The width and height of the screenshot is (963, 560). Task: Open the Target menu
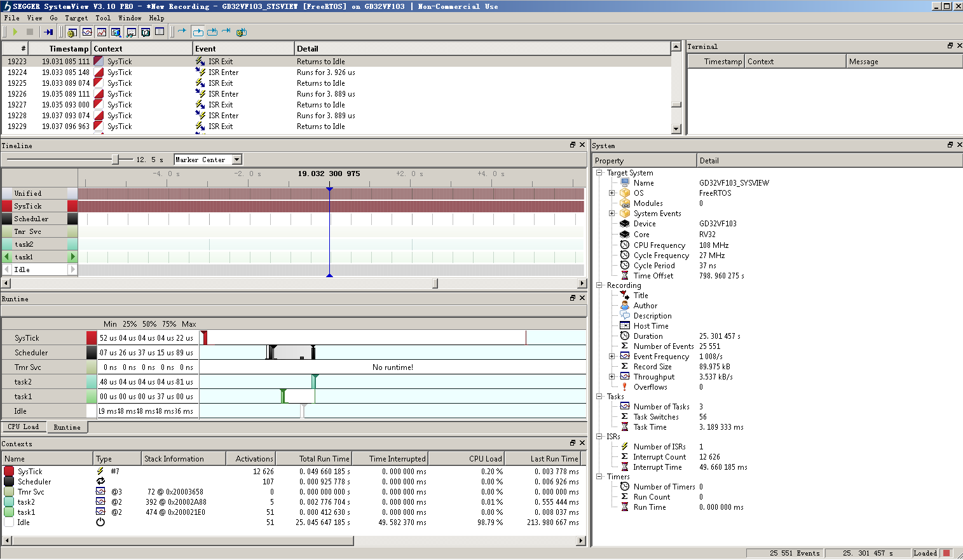(76, 18)
